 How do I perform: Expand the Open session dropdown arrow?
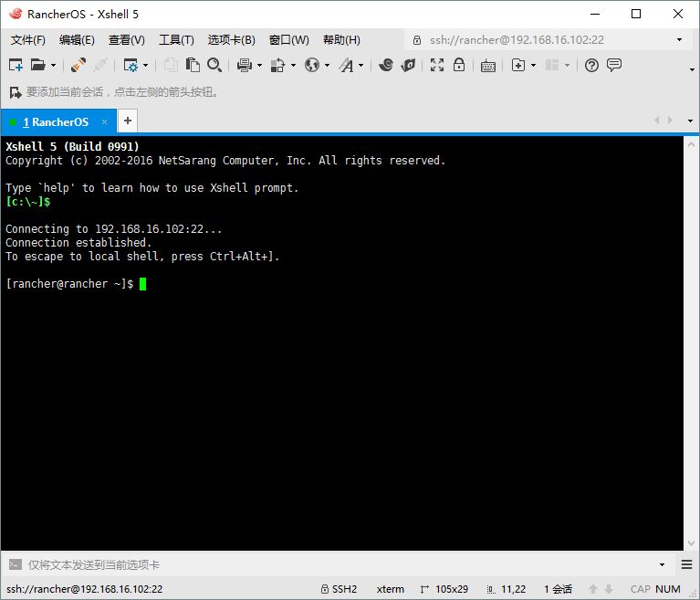54,66
